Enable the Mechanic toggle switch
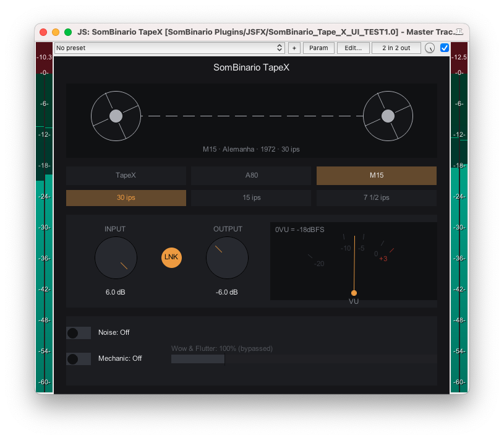 tap(79, 359)
